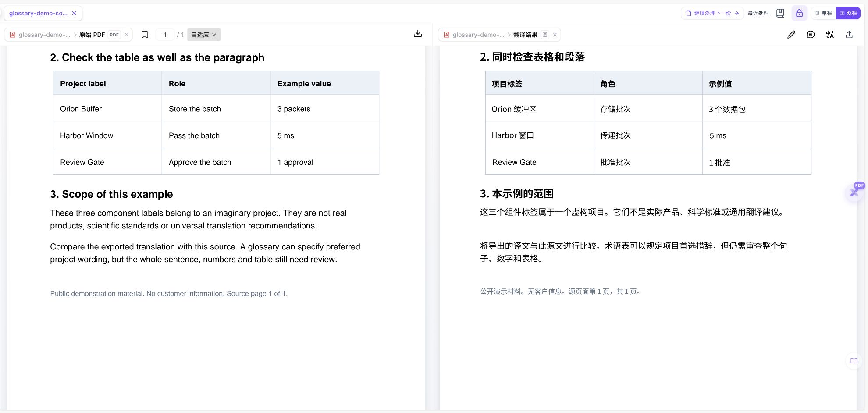
Task: Click the glossary-demo-... breadcrumb in left panel
Action: [44, 35]
